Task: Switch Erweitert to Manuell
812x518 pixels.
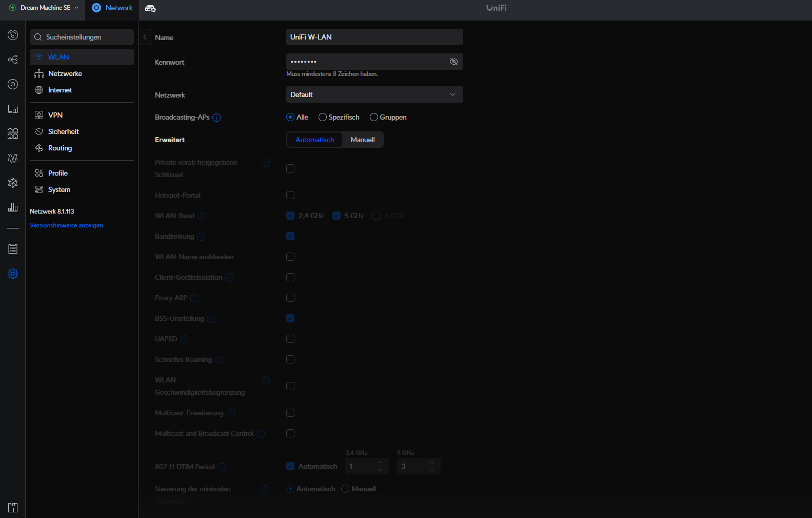Action: (363, 140)
